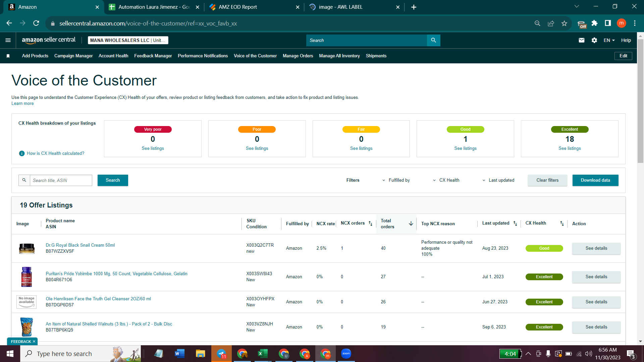Open Manage Orders in the favorites bar
Viewport: 644px width, 362px height.
pos(298,56)
